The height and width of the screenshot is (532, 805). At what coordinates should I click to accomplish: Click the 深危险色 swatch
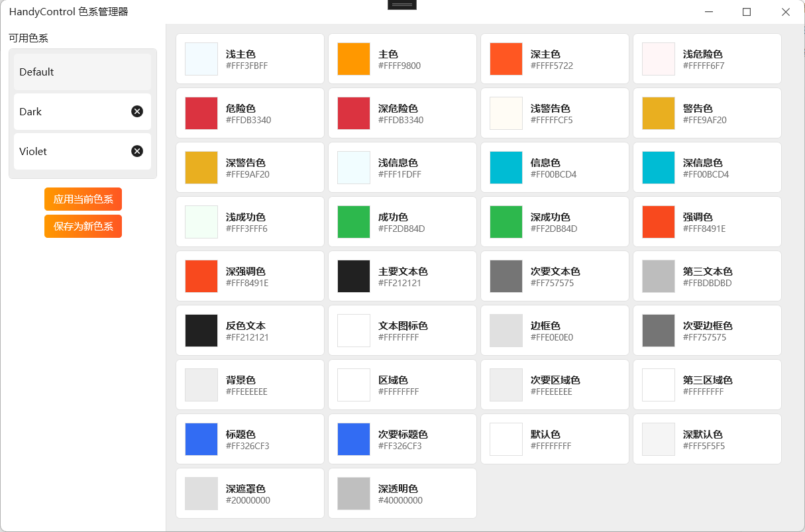click(x=354, y=113)
